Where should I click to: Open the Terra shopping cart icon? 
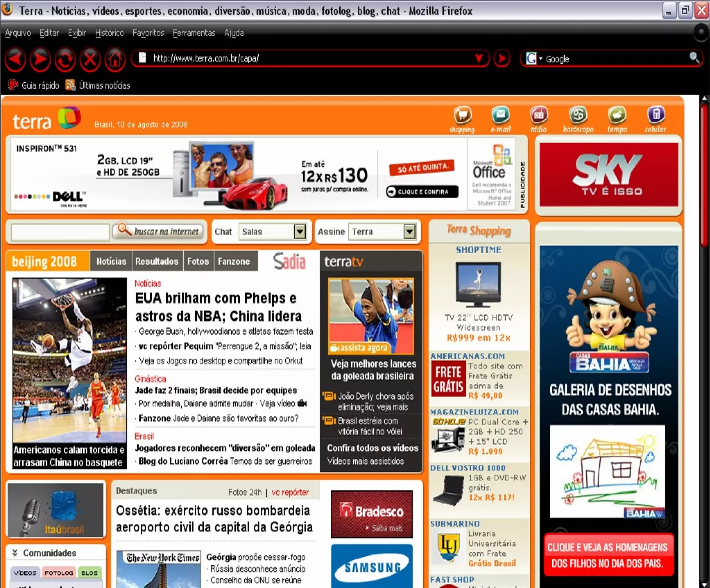pyautogui.click(x=462, y=115)
